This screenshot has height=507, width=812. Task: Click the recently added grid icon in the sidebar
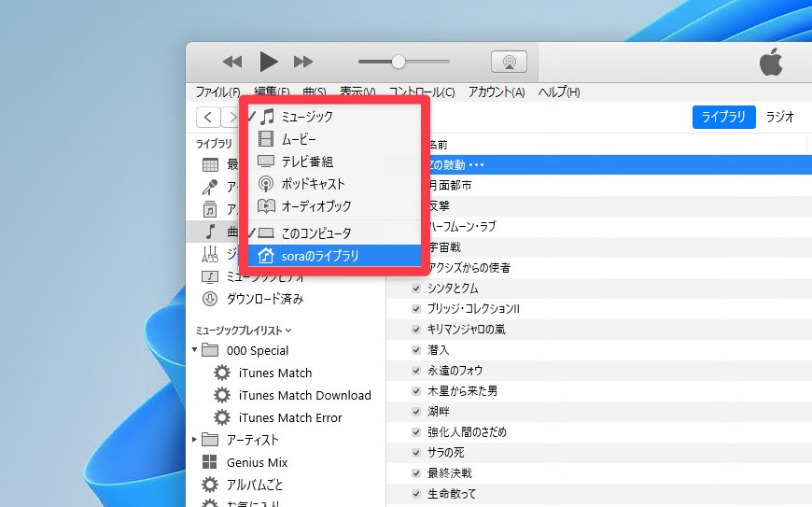click(210, 165)
